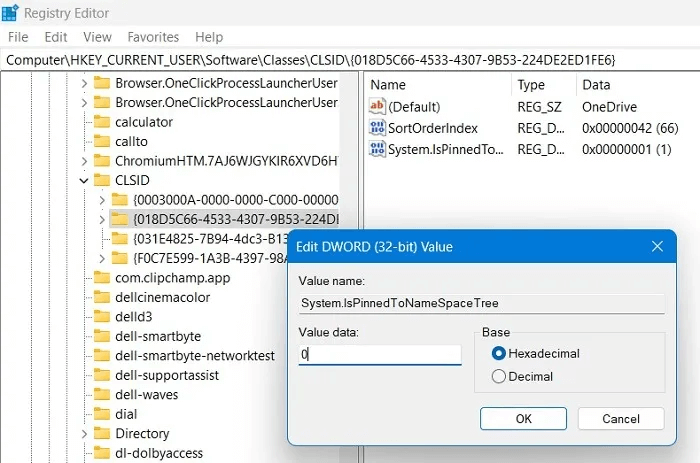Image resolution: width=700 pixels, height=463 pixels.
Task: Click the dl-dolbyaccess folder icon
Action: 102,453
